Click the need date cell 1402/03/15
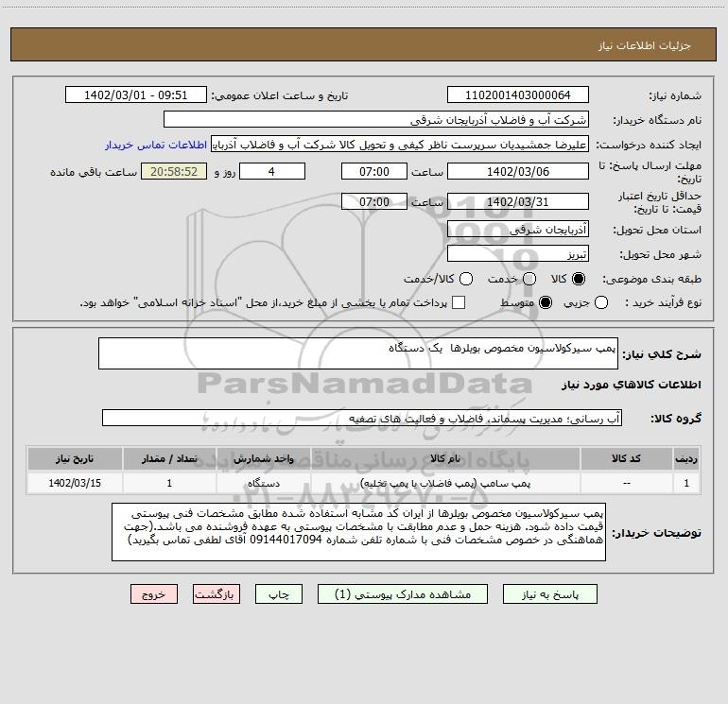This screenshot has height=704, width=728. [x=75, y=483]
